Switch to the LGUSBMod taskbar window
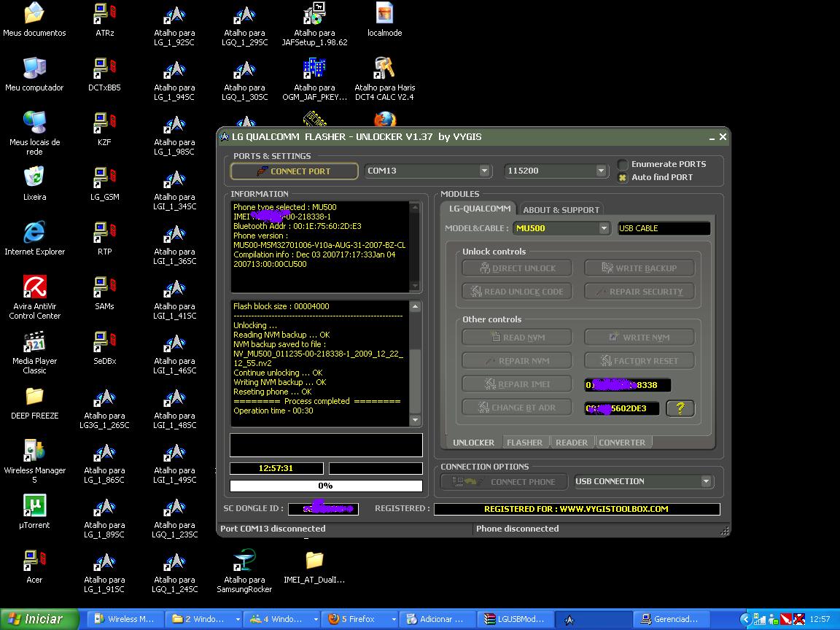The height and width of the screenshot is (630, 840). pos(516,619)
